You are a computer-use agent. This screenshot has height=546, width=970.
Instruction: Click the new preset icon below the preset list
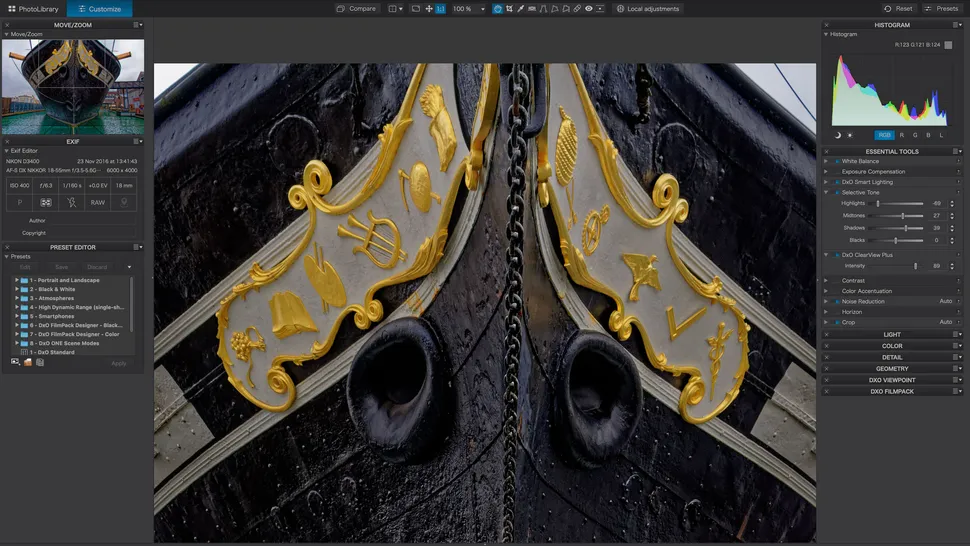pos(15,362)
